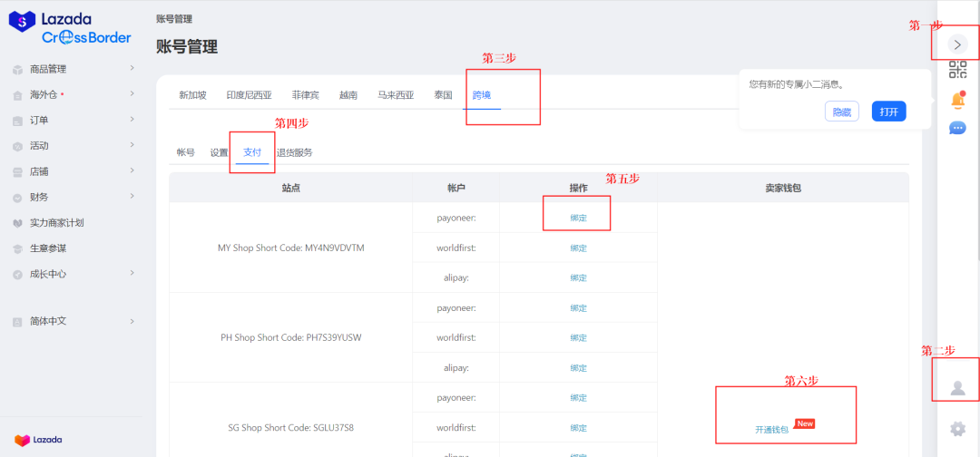Switch to the 新加坡 tab

point(192,95)
